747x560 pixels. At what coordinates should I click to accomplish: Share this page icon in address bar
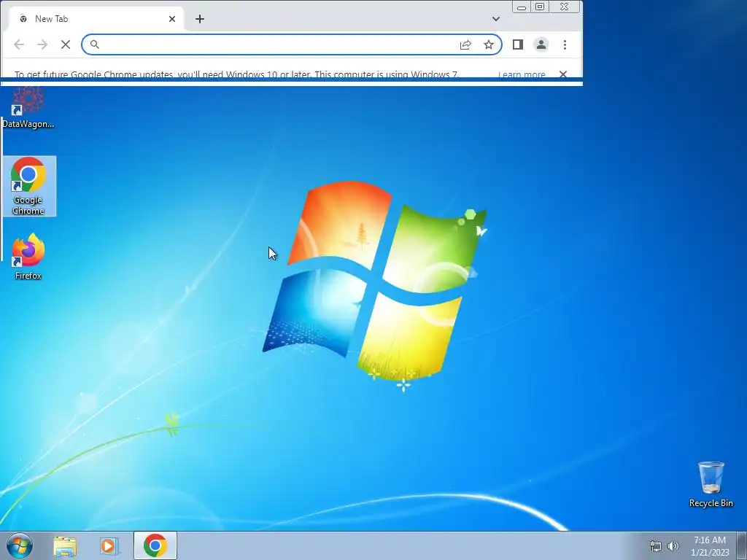465,44
